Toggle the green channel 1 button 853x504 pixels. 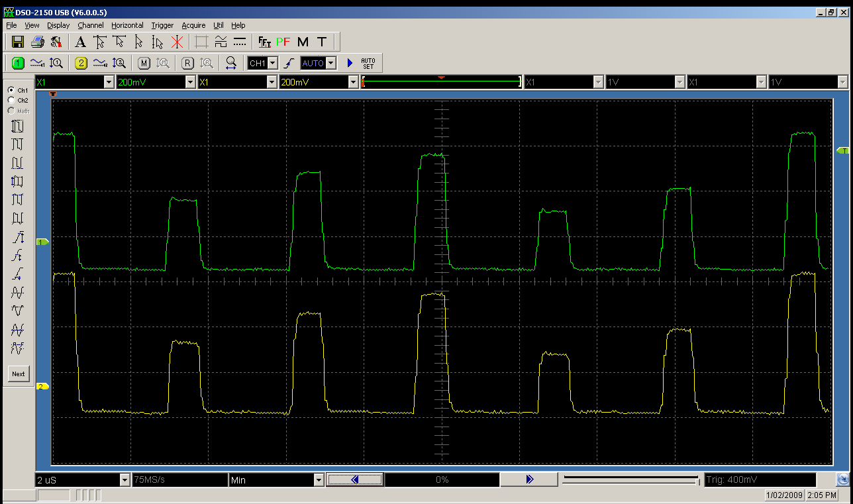tap(18, 63)
